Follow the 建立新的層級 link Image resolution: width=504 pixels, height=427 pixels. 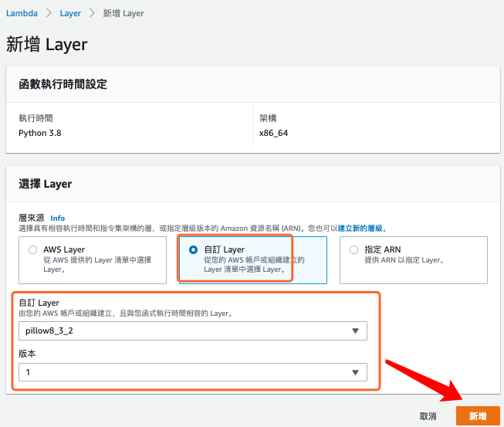[x=360, y=229]
